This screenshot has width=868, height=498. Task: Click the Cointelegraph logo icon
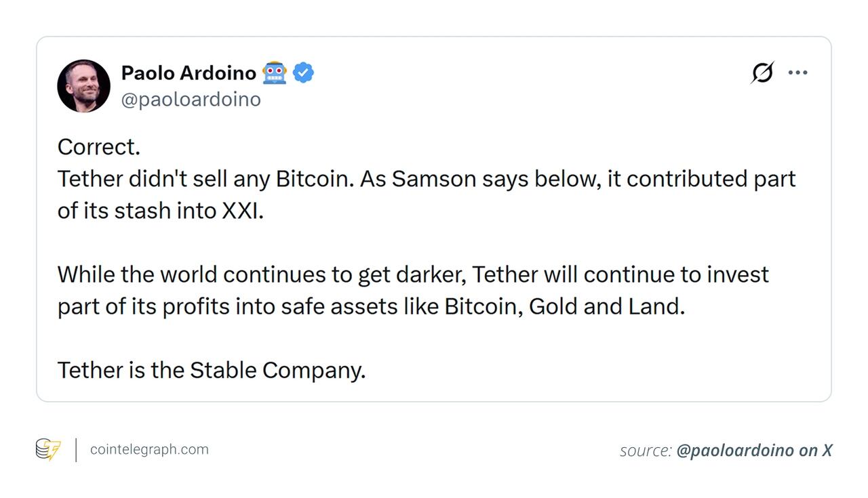point(48,450)
